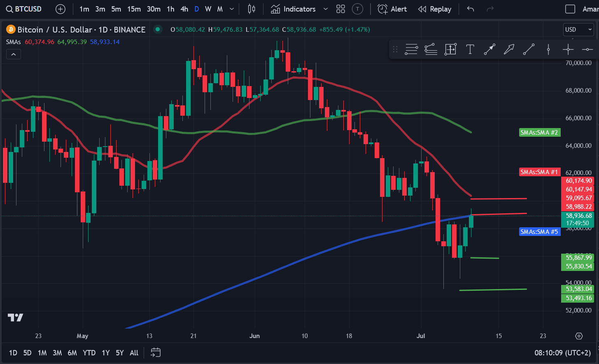The width and height of the screenshot is (599, 364).
Task: Redo the last action
Action: (490, 9)
